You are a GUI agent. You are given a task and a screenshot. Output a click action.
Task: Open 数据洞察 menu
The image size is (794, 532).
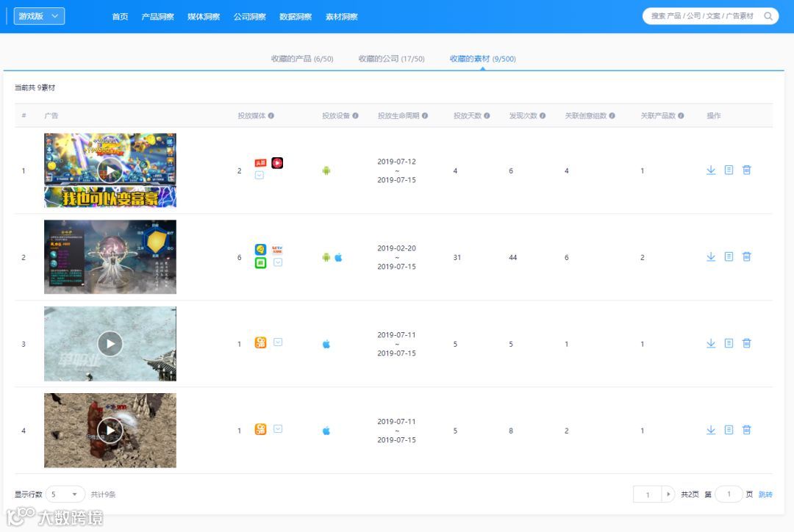tap(296, 17)
